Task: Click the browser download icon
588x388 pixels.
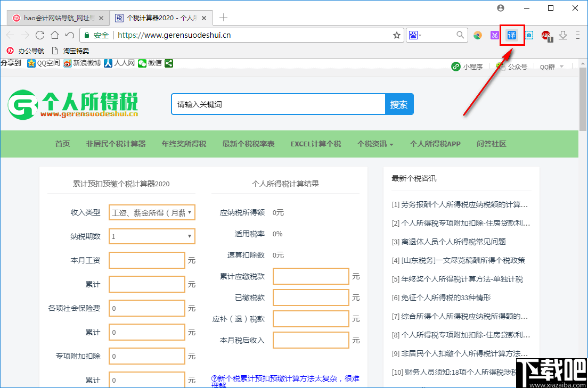Action: coord(563,35)
